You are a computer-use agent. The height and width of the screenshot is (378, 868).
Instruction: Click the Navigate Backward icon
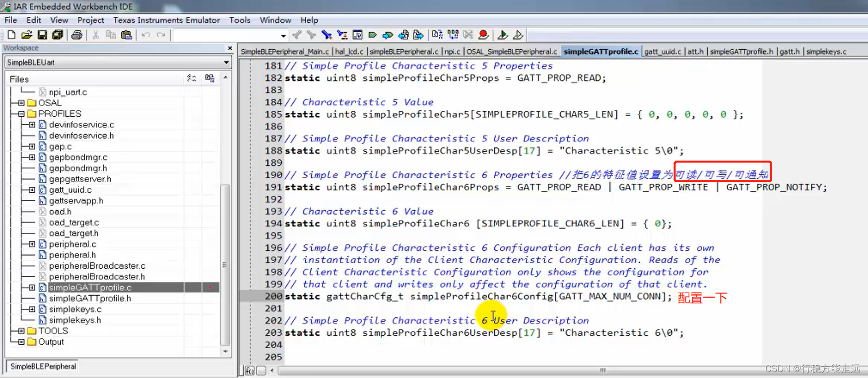(x=403, y=35)
